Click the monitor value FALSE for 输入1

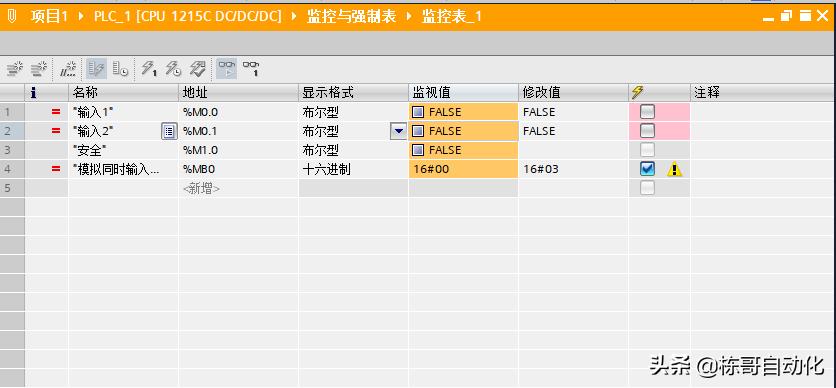463,112
